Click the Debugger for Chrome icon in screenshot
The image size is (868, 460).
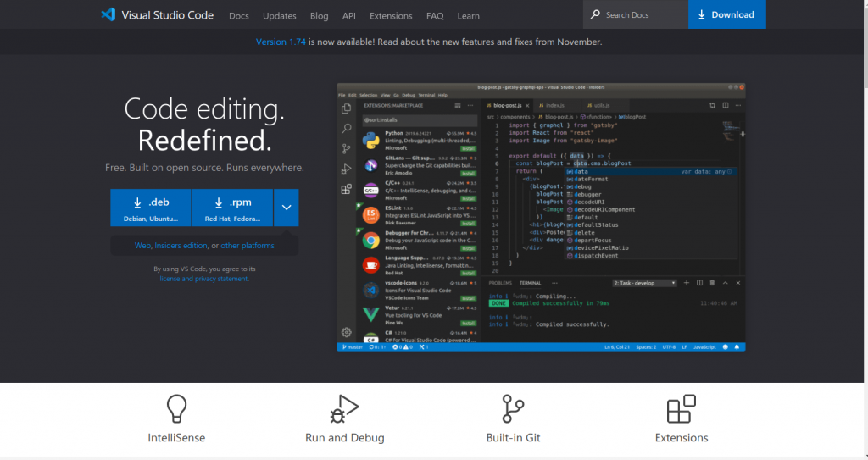(371, 241)
